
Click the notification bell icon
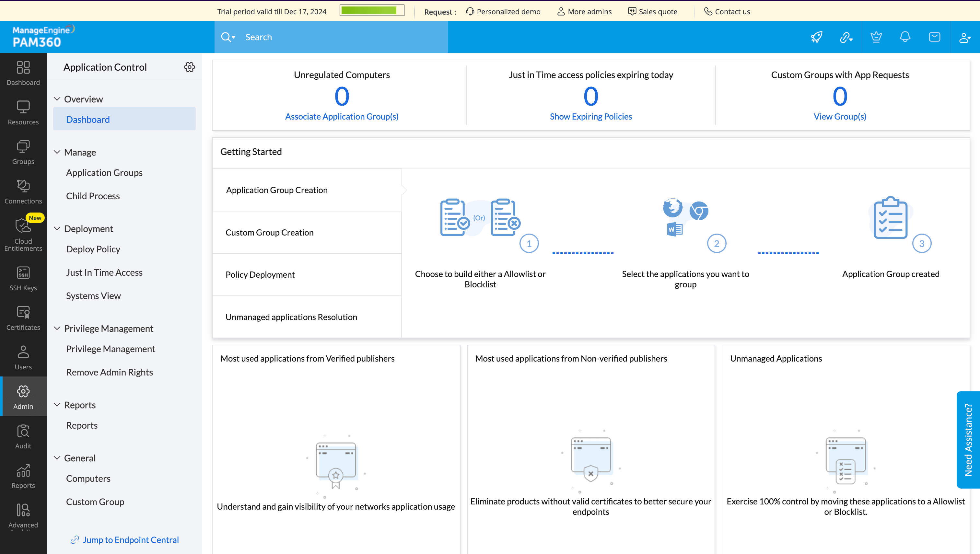905,37
